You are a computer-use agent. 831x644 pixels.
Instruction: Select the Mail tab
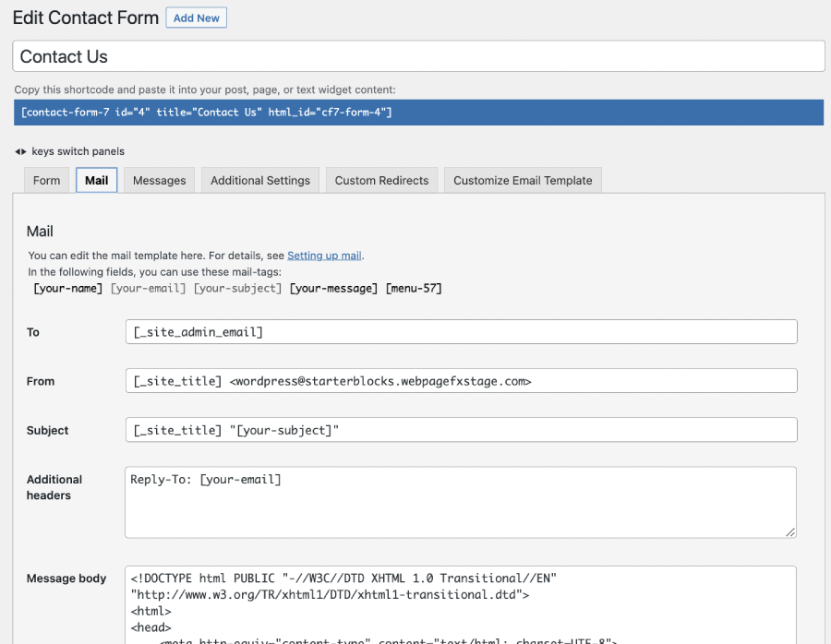click(96, 180)
